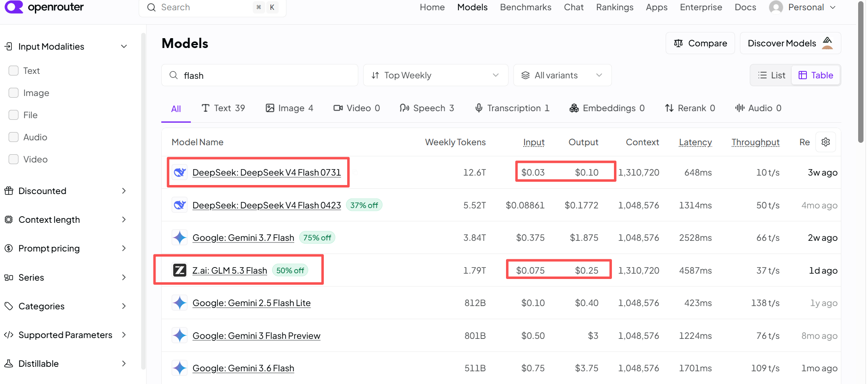Click the layers icon beside All variants
This screenshot has width=868, height=384.
[x=525, y=75]
